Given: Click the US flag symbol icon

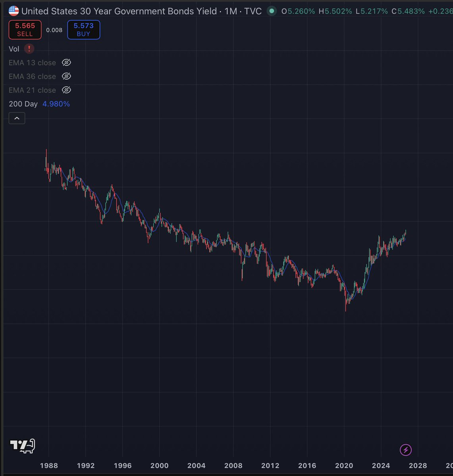Looking at the screenshot, I should 13,11.
